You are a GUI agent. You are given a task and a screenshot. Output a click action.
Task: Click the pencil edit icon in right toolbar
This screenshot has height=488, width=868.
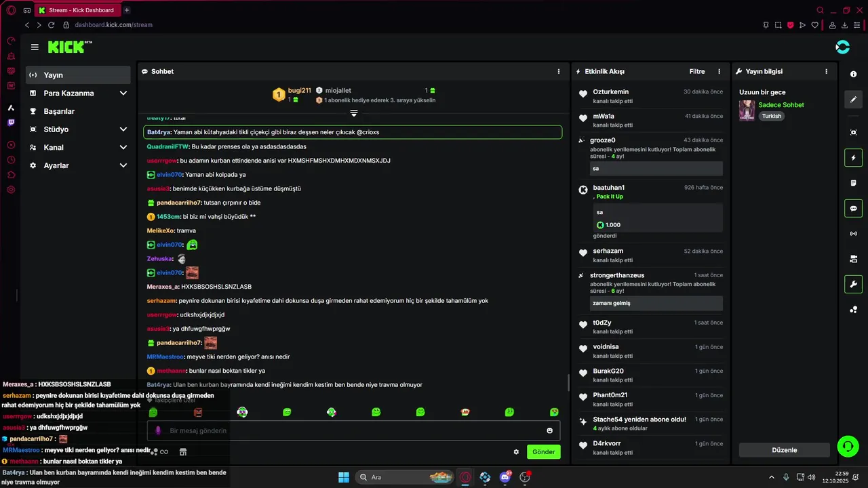(x=853, y=99)
